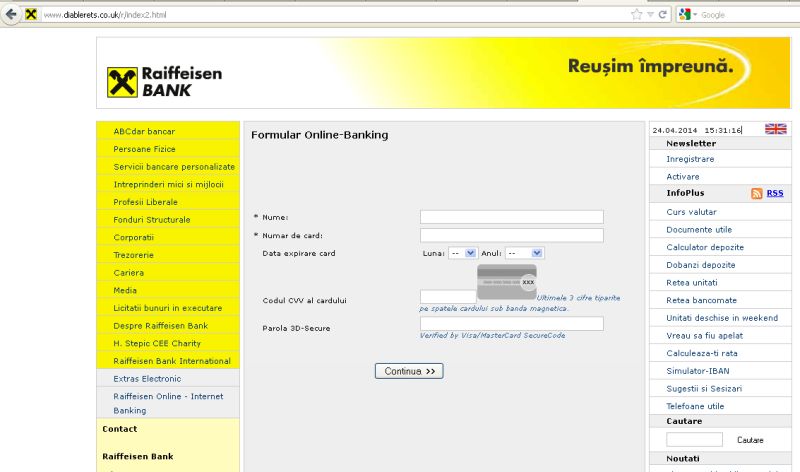
Task: Open Intreprinderi mici si mijlocii menu
Action: 168,184
